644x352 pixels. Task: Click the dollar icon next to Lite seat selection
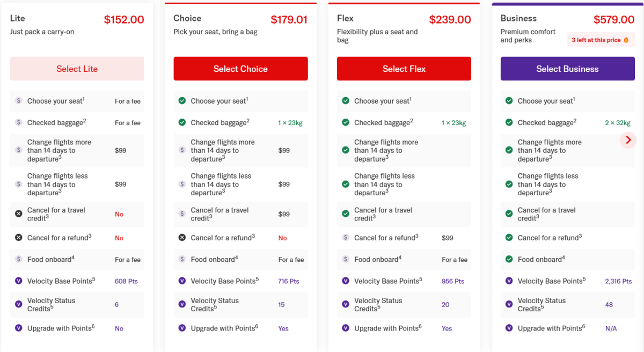19,101
